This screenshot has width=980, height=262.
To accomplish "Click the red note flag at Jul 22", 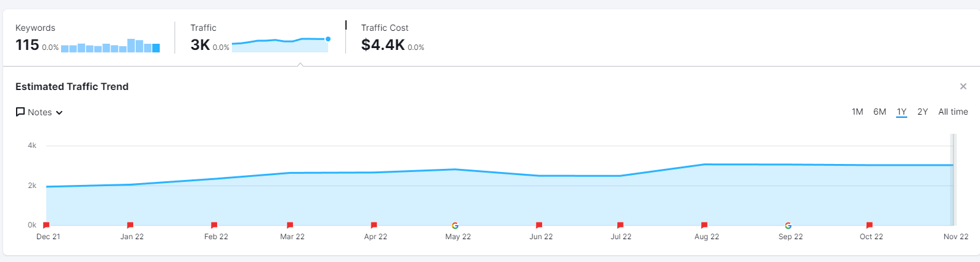I will pos(620,225).
